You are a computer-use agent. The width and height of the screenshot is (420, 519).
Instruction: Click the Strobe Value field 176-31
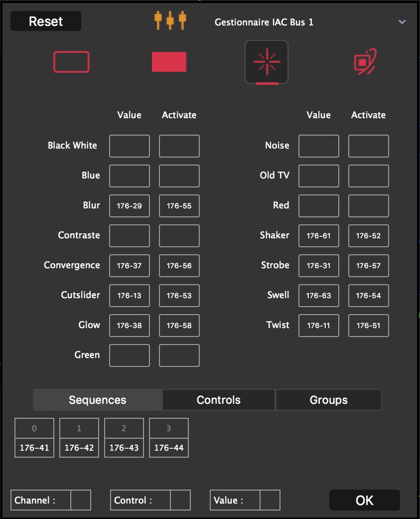point(319,266)
